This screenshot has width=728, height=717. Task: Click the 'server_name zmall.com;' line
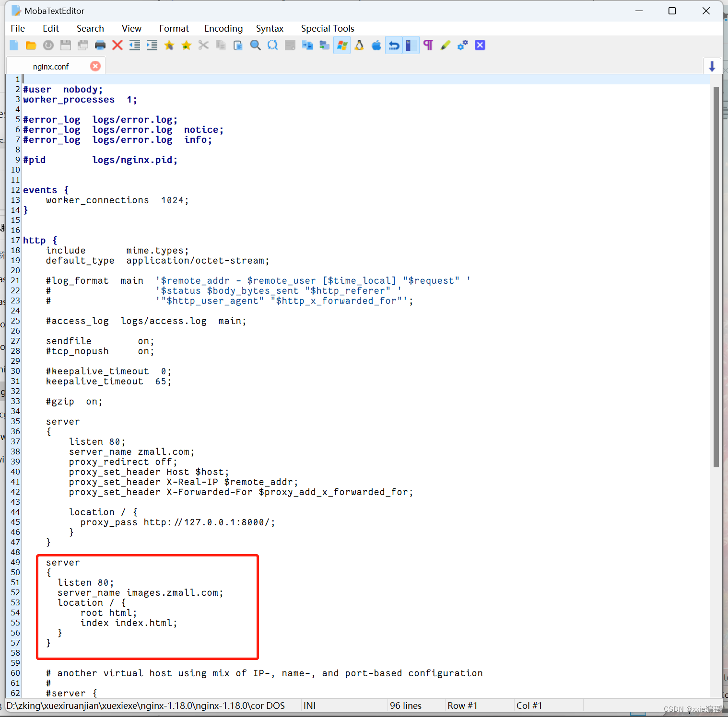pyautogui.click(x=132, y=452)
